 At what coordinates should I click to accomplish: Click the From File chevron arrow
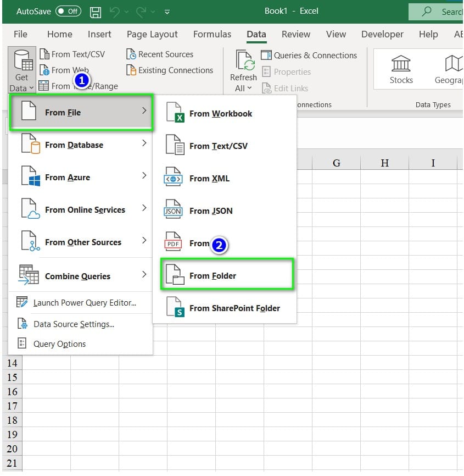point(144,110)
